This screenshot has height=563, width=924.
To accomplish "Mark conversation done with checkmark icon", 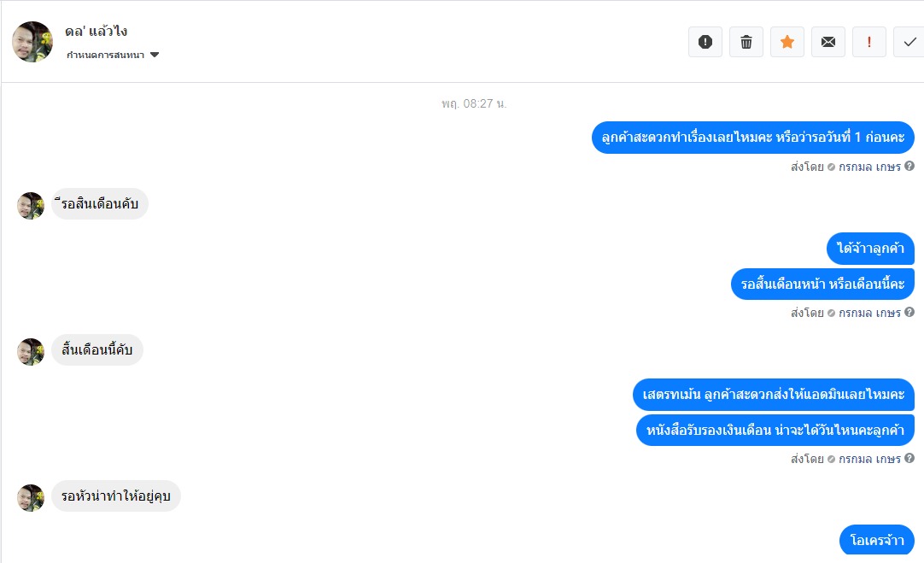I will tap(909, 42).
